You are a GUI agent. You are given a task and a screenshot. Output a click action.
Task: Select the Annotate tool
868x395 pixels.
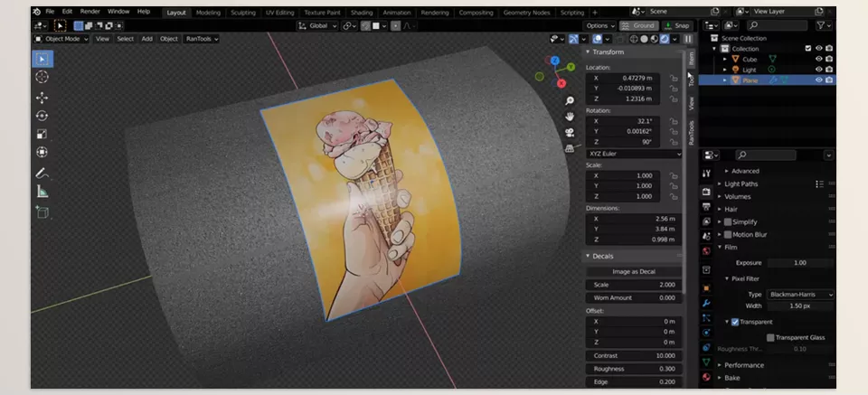pos(42,174)
